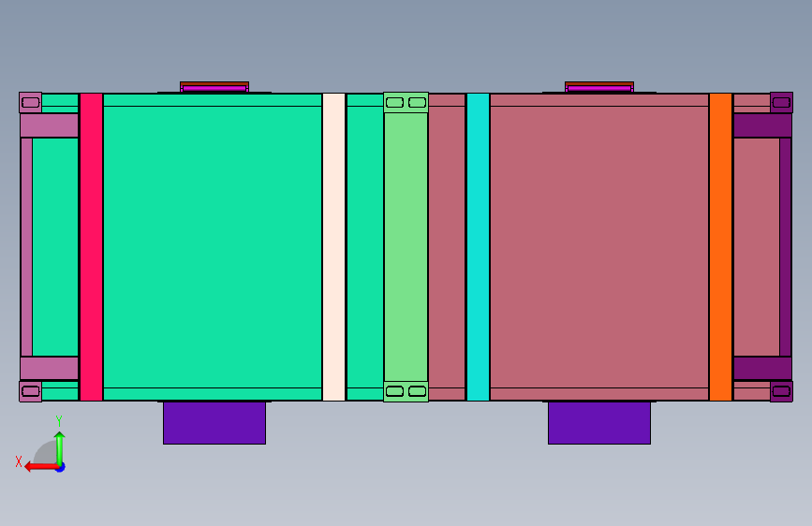
Task: Select the dark purple top-right corner casting
Action: [x=781, y=103]
